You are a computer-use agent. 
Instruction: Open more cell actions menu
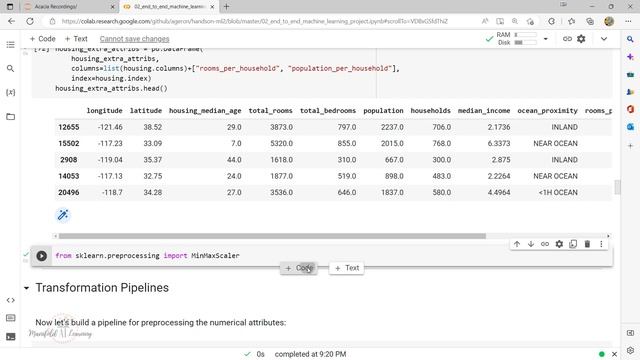[601, 244]
